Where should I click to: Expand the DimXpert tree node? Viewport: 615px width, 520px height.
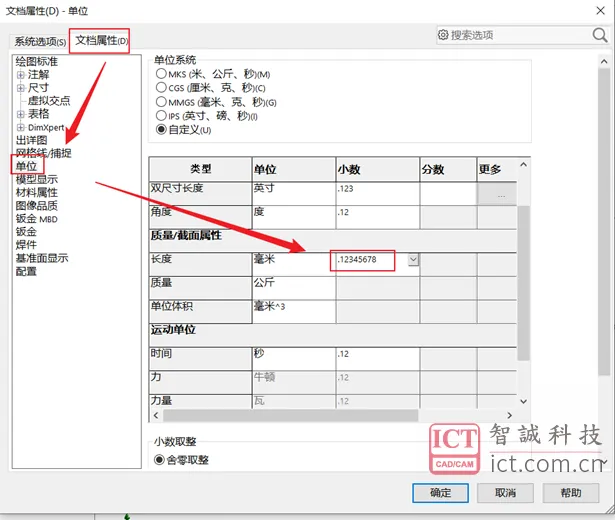(21, 127)
